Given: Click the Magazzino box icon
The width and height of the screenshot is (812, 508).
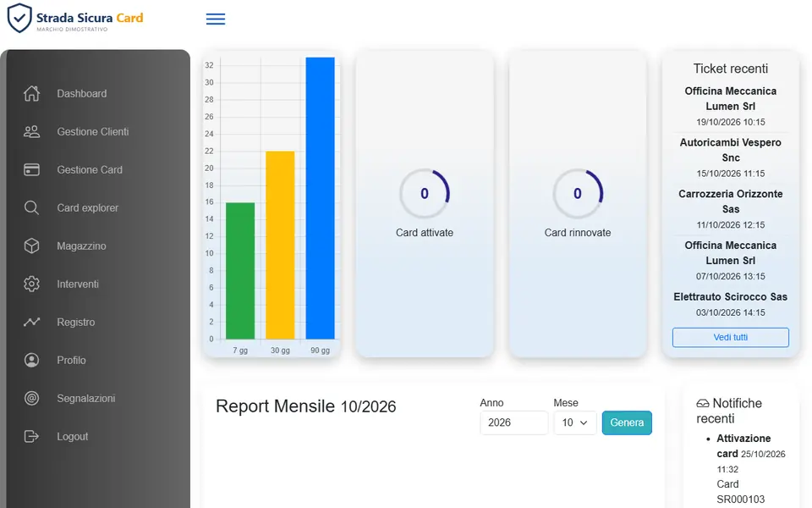Looking at the screenshot, I should point(31,246).
